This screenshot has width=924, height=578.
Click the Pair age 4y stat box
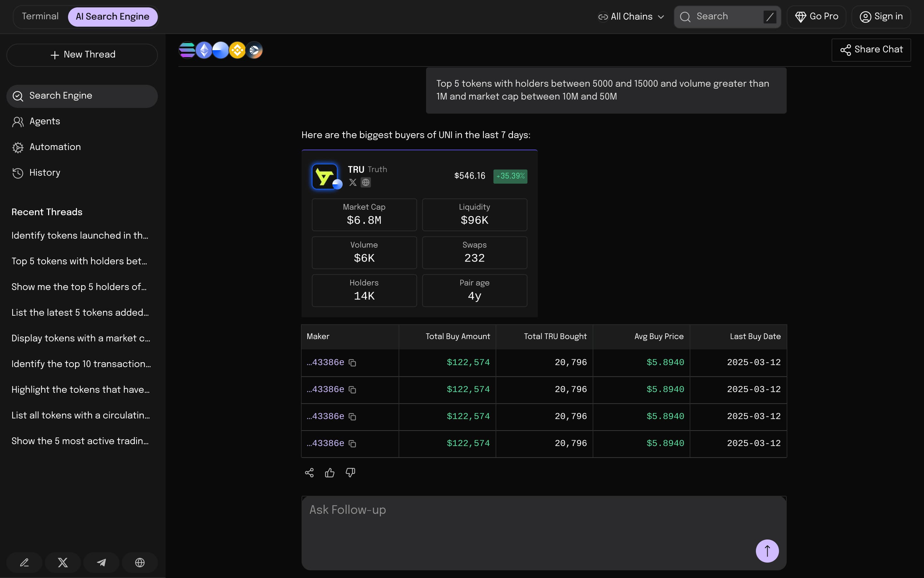[x=475, y=290]
